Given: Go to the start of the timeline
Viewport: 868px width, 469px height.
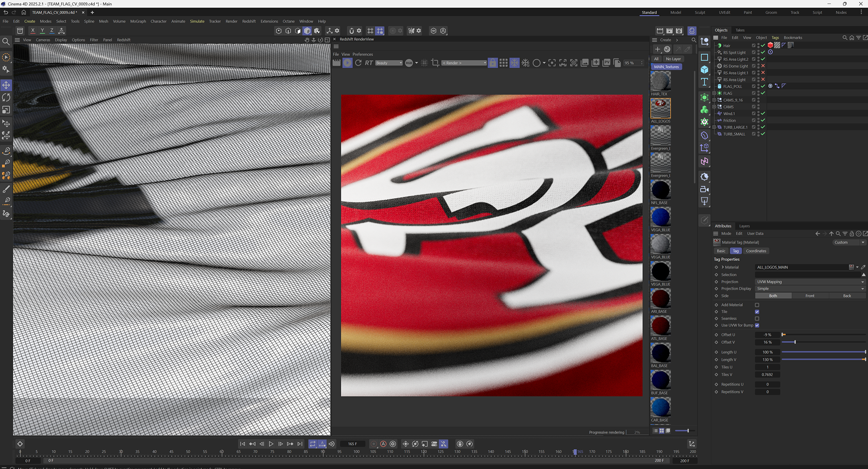Looking at the screenshot, I should pyautogui.click(x=242, y=444).
